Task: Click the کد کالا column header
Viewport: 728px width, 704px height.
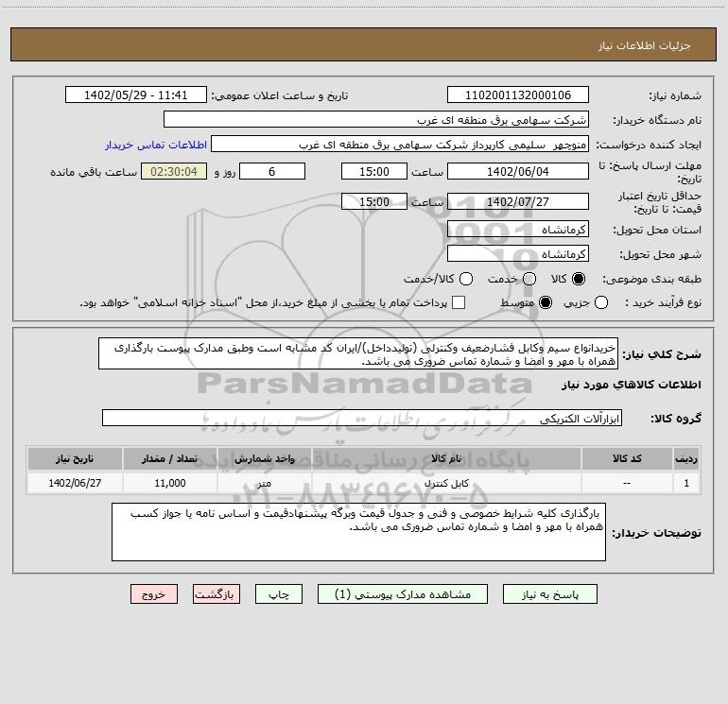Action: [x=627, y=458]
